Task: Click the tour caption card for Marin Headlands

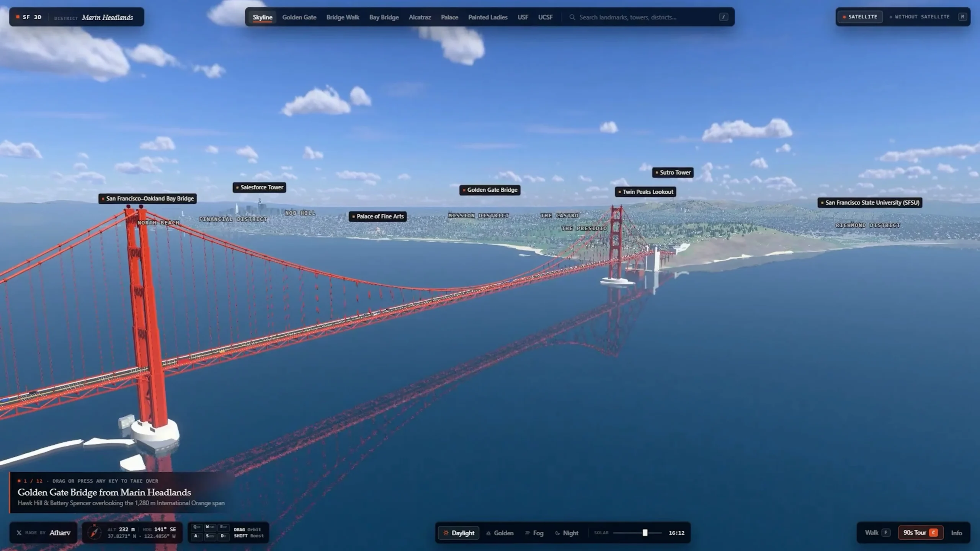Action: coord(121,493)
